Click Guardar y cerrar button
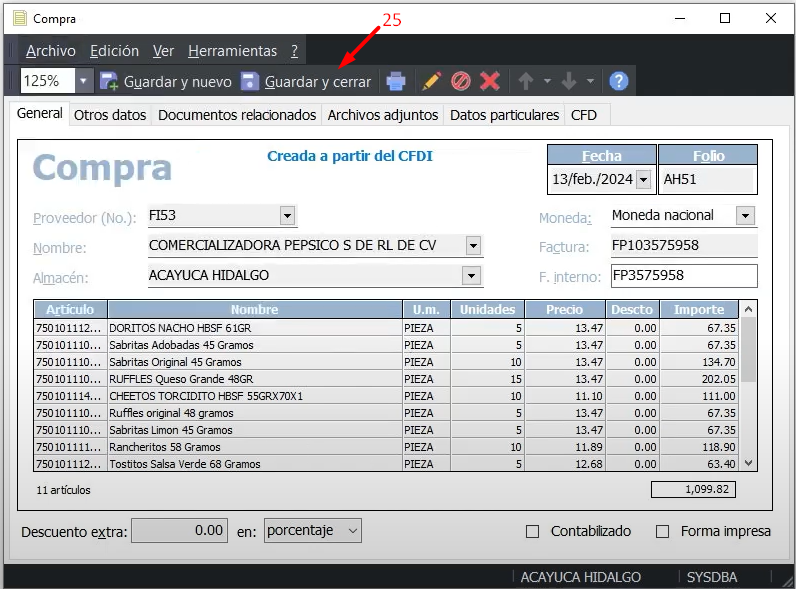This screenshot has height=589, width=796. pyautogui.click(x=305, y=81)
